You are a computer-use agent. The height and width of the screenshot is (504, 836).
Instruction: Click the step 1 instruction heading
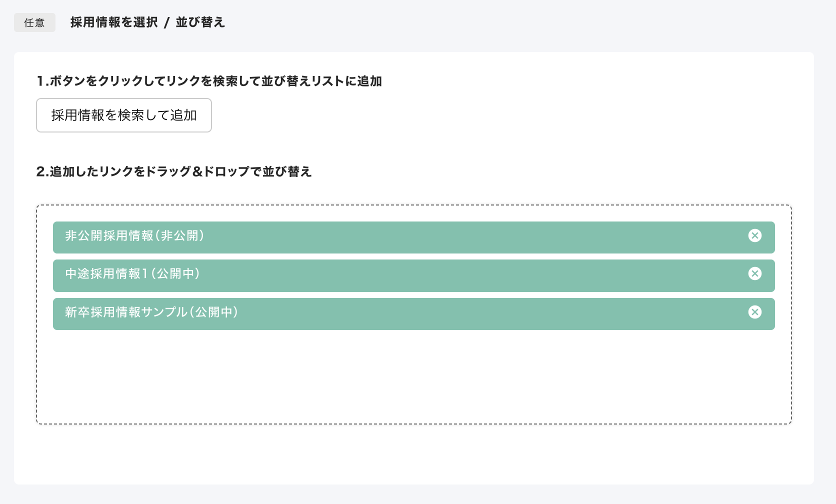(209, 81)
